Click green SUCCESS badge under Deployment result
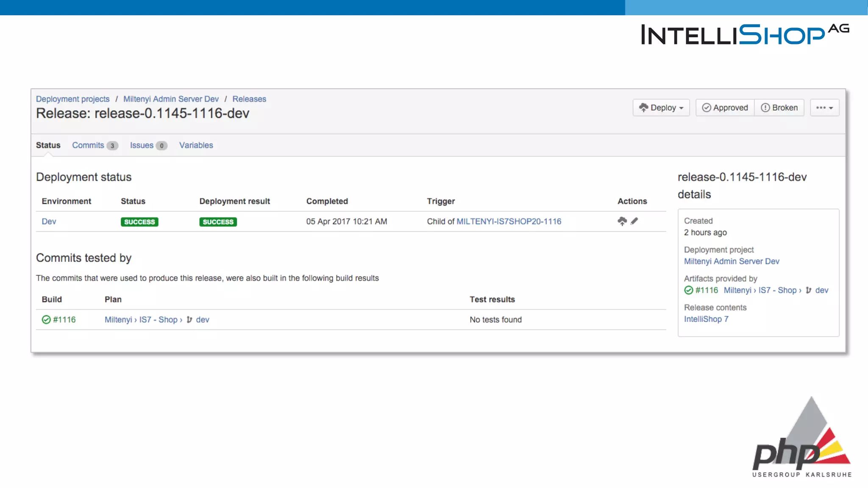 (218, 222)
